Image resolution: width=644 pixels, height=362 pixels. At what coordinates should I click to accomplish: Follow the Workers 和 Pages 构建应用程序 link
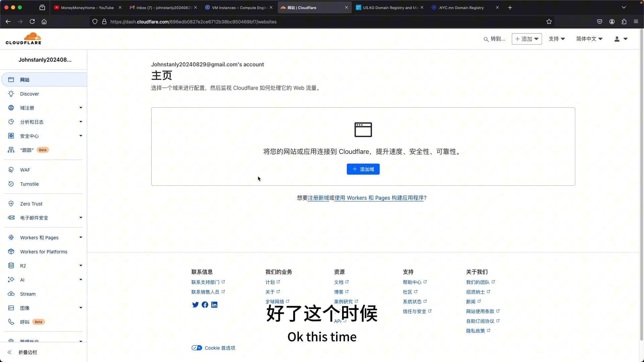379,198
